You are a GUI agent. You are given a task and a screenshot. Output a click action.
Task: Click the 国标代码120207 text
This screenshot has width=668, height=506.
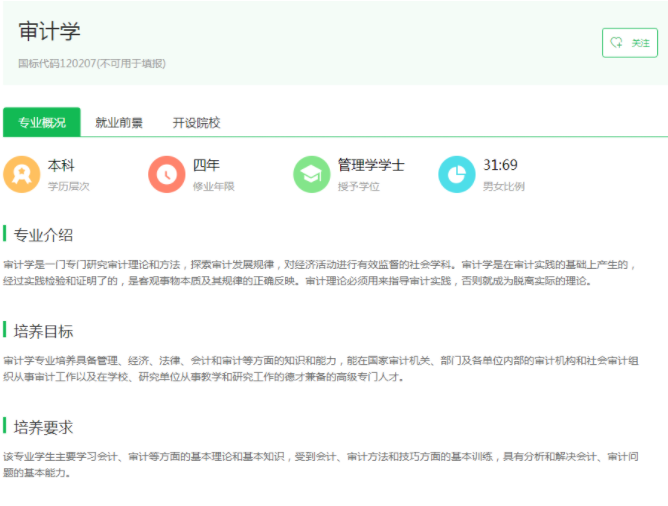pyautogui.click(x=92, y=63)
